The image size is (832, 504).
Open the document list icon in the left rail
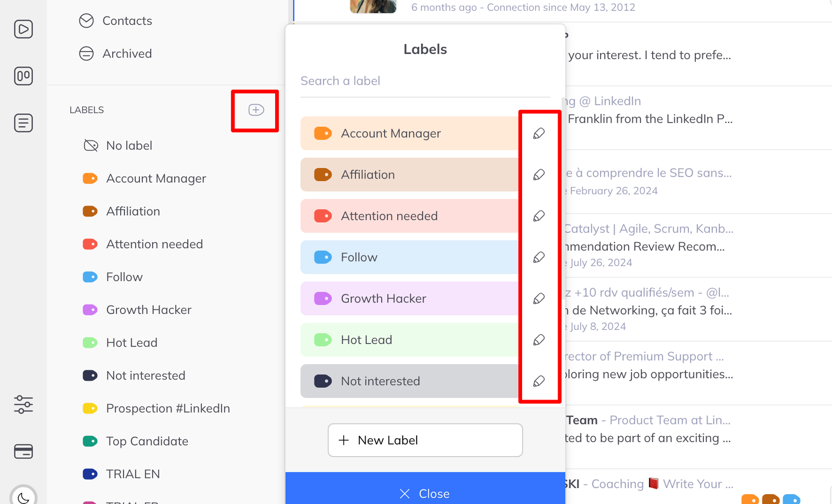[23, 123]
